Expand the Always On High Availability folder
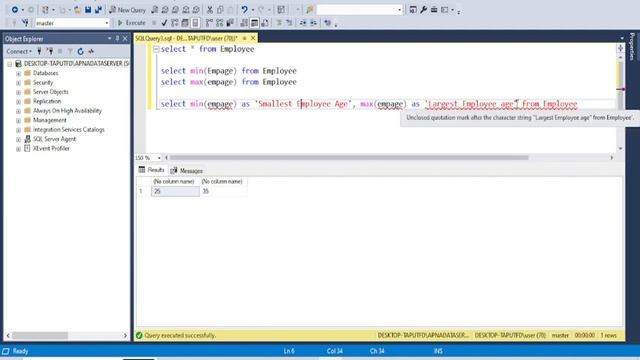The width and height of the screenshot is (640, 360). [18, 111]
